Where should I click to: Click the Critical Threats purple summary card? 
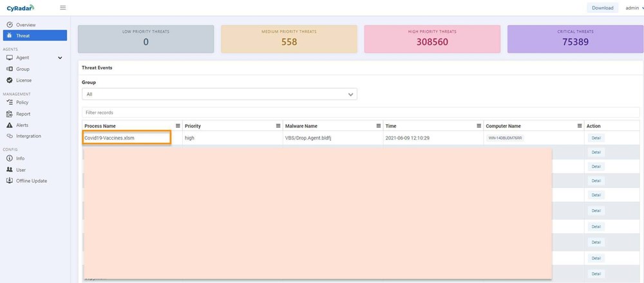(x=575, y=39)
